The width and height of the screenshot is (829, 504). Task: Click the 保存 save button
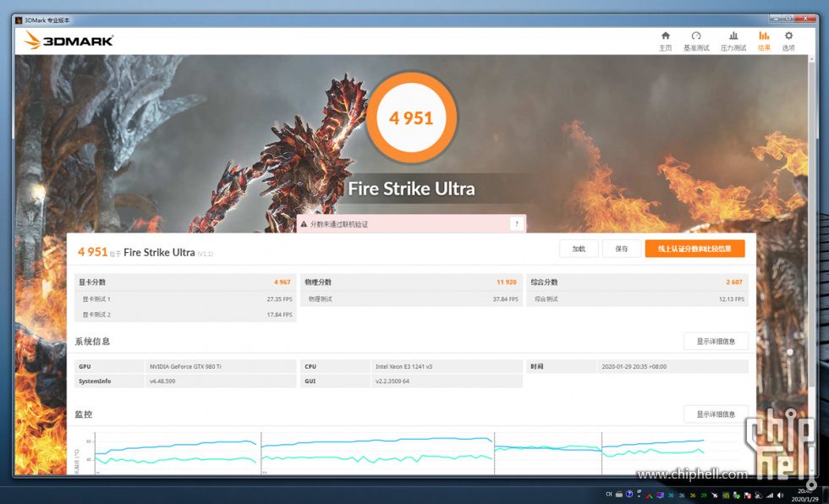point(622,249)
